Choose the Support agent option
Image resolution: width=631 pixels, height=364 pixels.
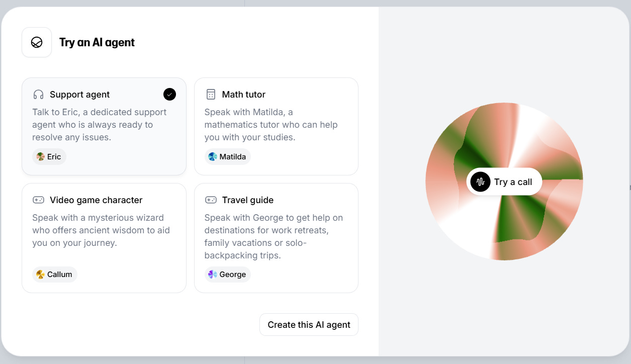click(x=104, y=126)
